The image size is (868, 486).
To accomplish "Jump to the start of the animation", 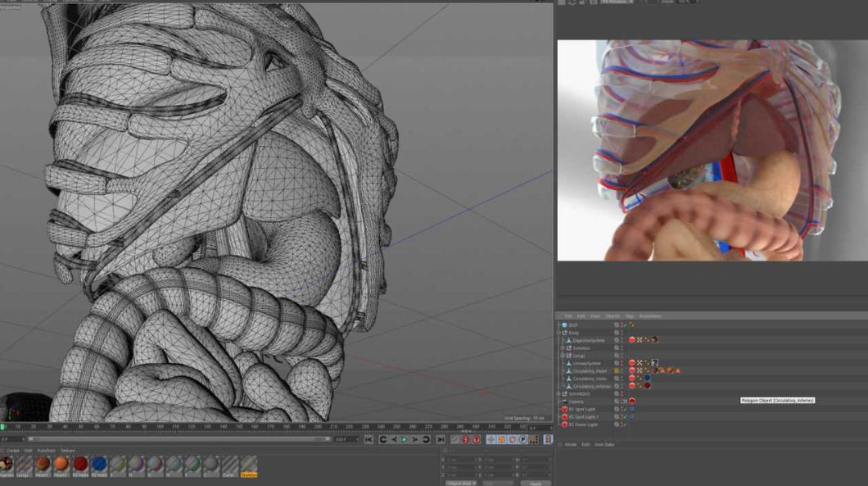I will [x=368, y=440].
